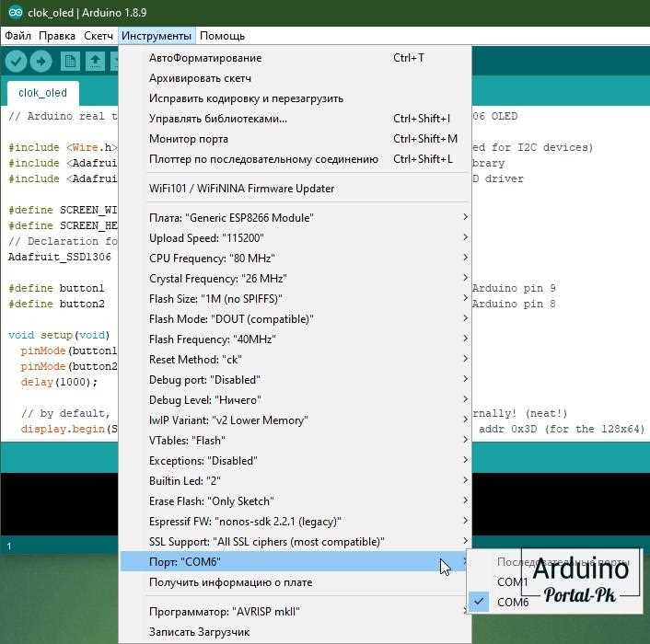
Task: Open the Файл menu
Action: coord(17,36)
